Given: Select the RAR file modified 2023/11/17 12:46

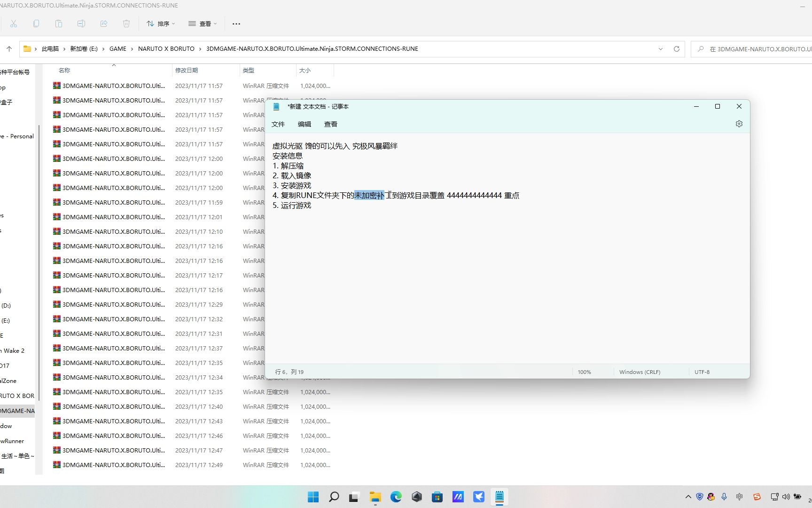Looking at the screenshot, I should pyautogui.click(x=192, y=436).
